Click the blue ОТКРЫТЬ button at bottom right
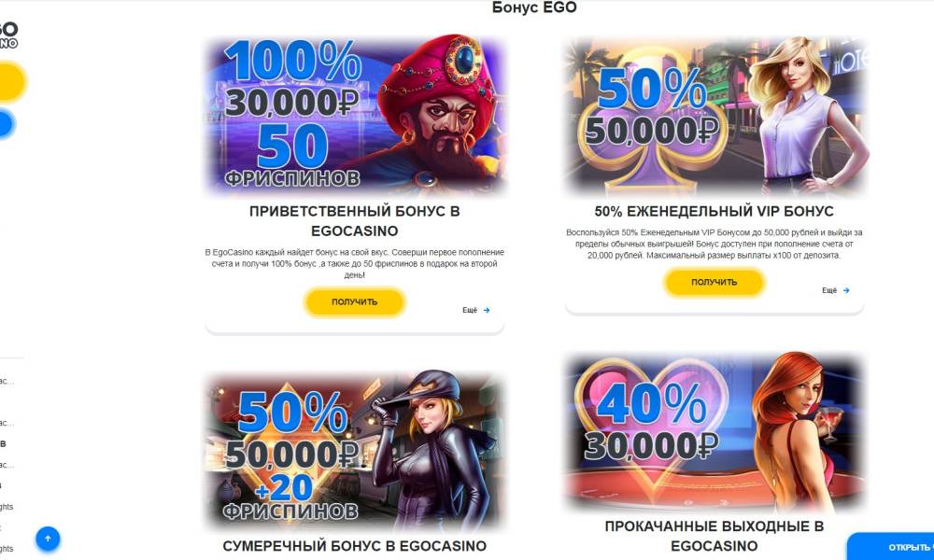This screenshot has width=934, height=560. pos(891,546)
